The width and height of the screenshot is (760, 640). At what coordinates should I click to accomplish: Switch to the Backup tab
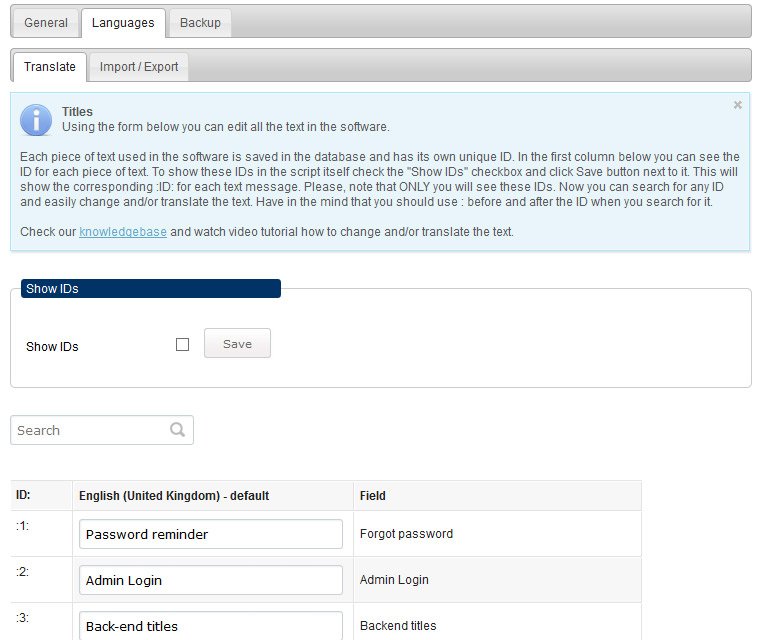tap(200, 23)
